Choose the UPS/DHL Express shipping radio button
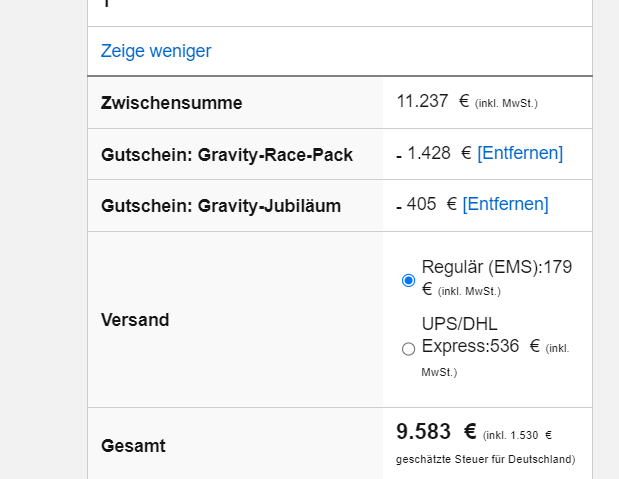619x479 pixels. point(408,349)
